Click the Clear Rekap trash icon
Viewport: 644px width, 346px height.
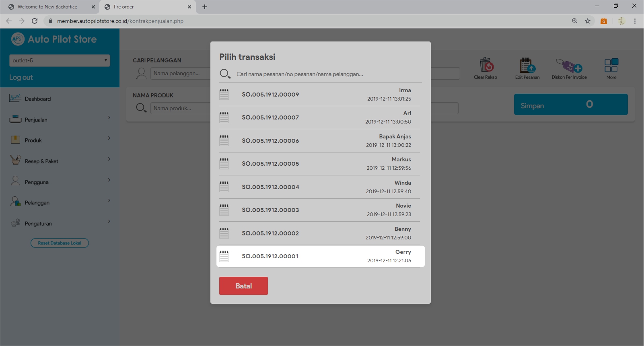point(486,65)
